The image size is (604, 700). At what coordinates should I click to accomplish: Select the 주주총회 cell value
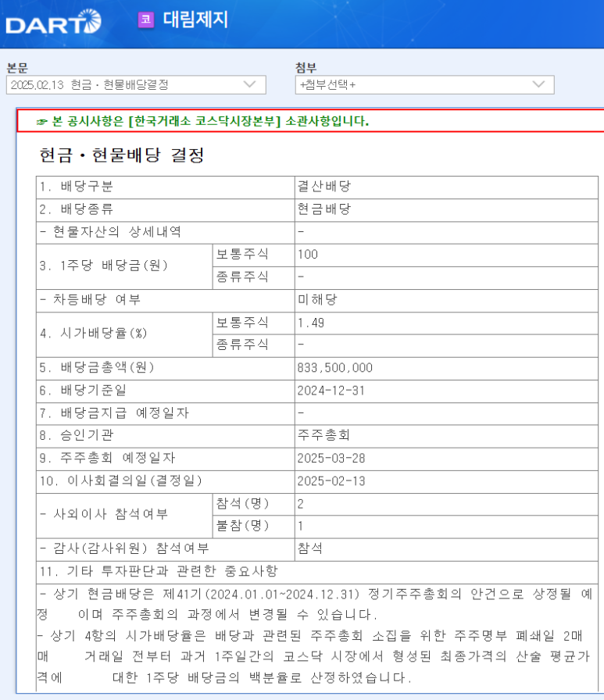point(323,435)
